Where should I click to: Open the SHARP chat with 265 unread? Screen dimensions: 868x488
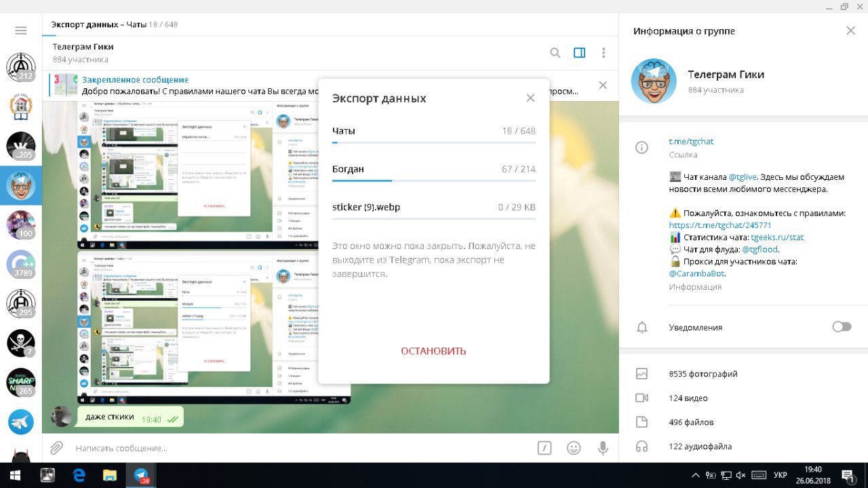click(21, 382)
